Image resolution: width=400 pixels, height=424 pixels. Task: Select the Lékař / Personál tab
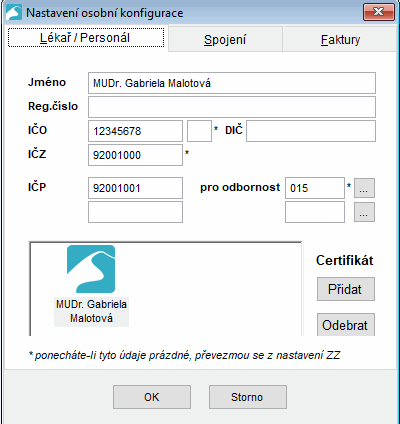pos(86,37)
